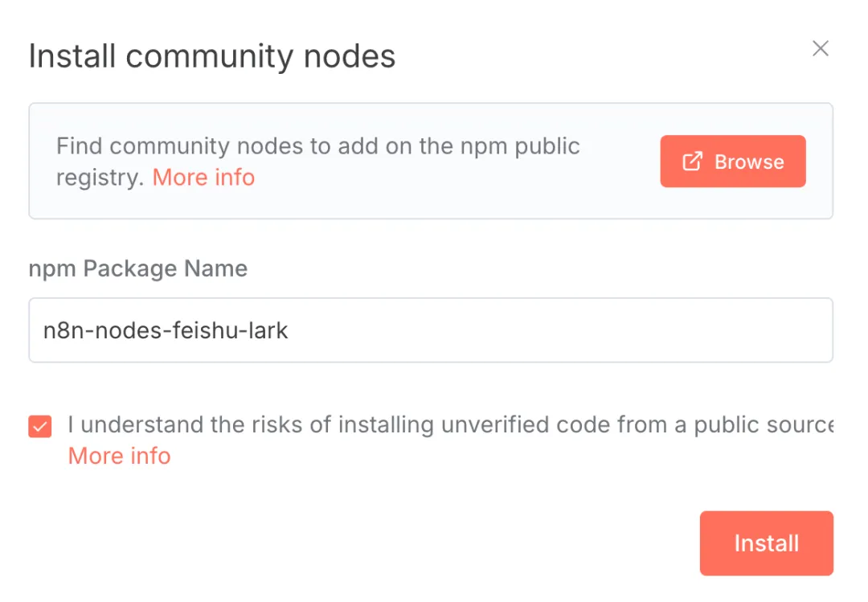
Task: Uncheck the unverified code risks checkbox
Action: [40, 426]
